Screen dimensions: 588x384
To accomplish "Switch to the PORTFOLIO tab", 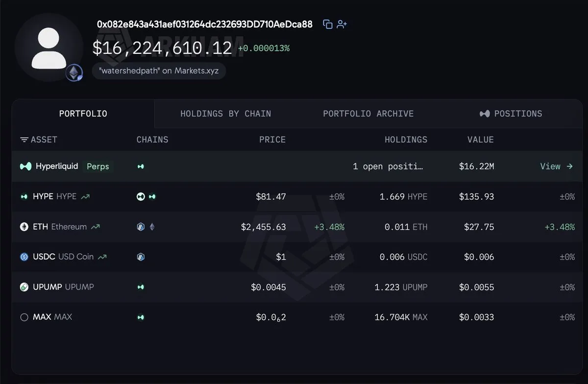I will pos(83,114).
